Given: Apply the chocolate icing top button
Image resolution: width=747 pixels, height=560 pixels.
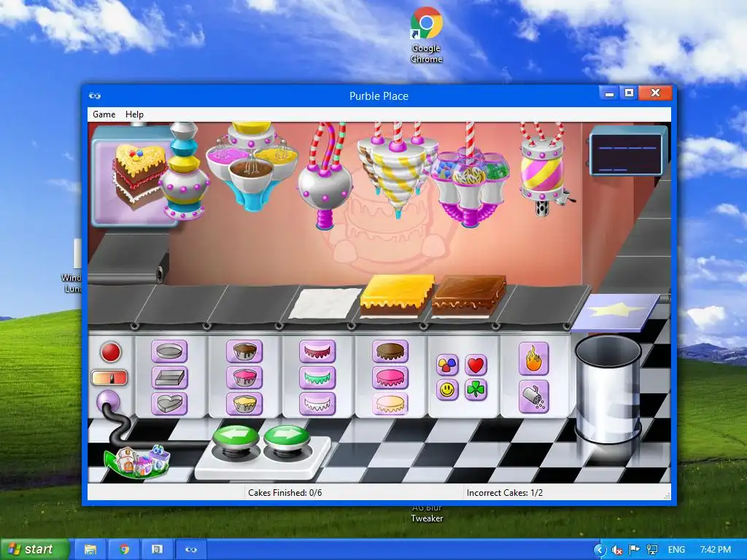Looking at the screenshot, I should [390, 352].
